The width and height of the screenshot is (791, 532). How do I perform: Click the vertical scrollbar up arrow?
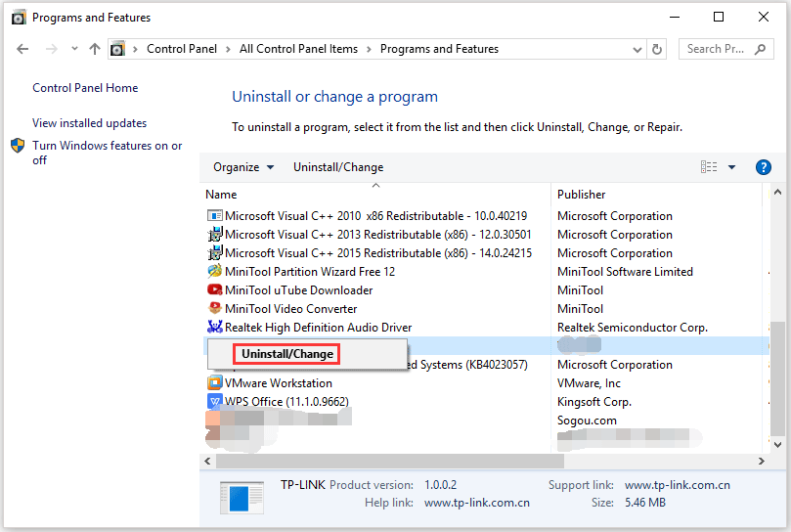click(777, 192)
